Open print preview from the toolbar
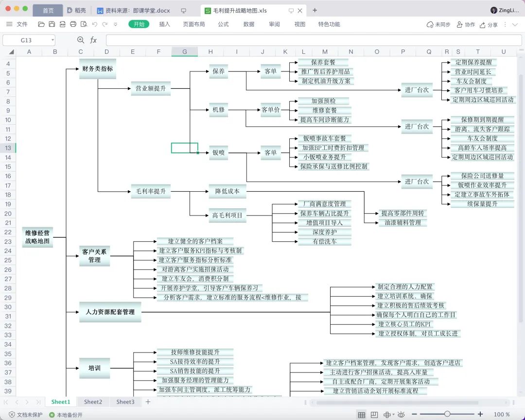This screenshot has width=525, height=420. coord(84,24)
